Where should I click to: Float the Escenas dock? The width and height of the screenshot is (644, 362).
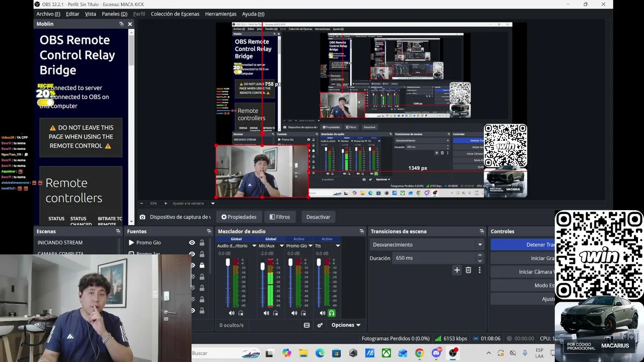(118, 231)
